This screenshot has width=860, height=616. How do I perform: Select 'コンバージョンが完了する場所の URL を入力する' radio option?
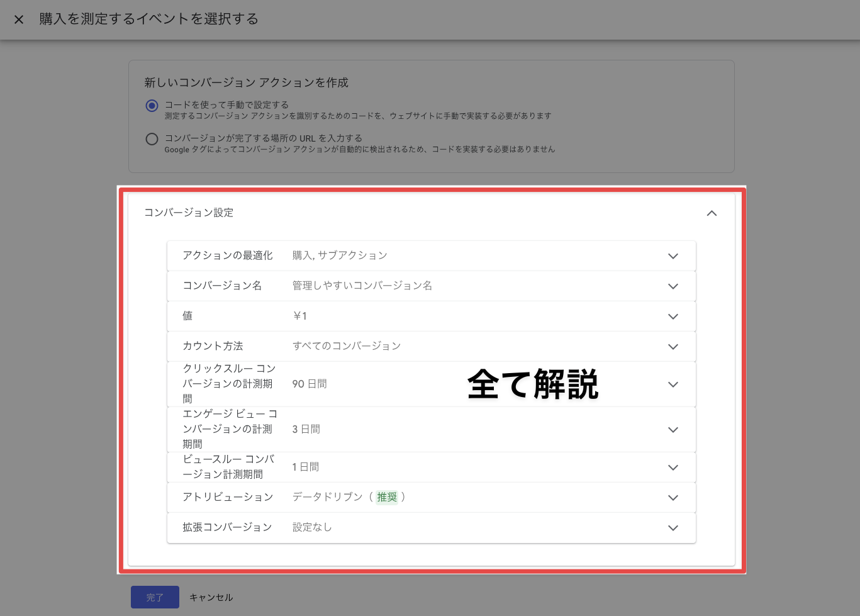(152, 139)
